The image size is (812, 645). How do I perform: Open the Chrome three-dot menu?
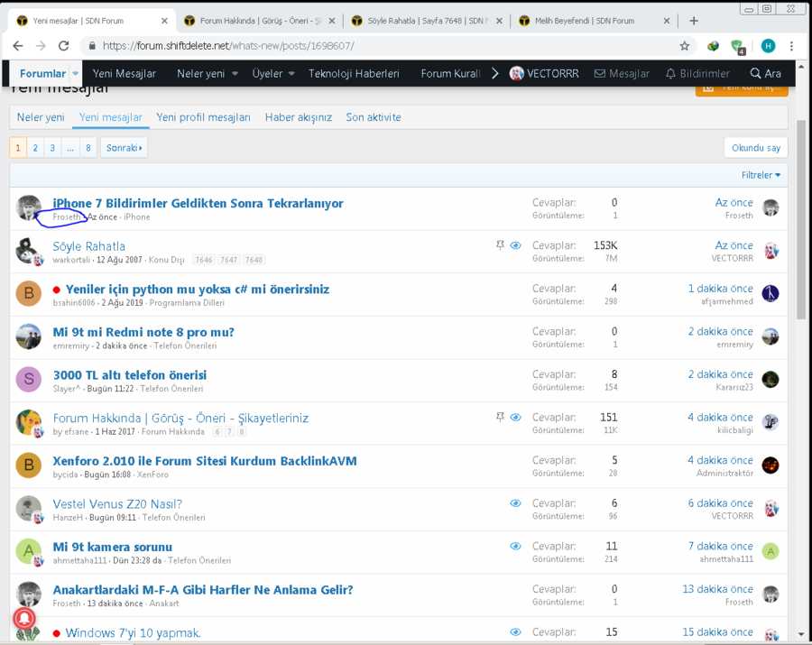(791, 46)
